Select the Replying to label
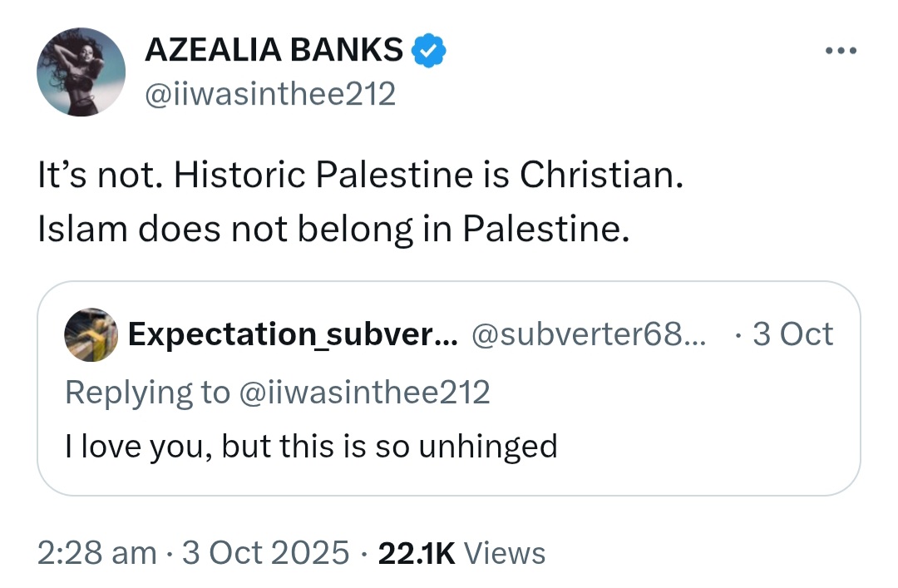The width and height of the screenshot is (898, 588). (147, 393)
